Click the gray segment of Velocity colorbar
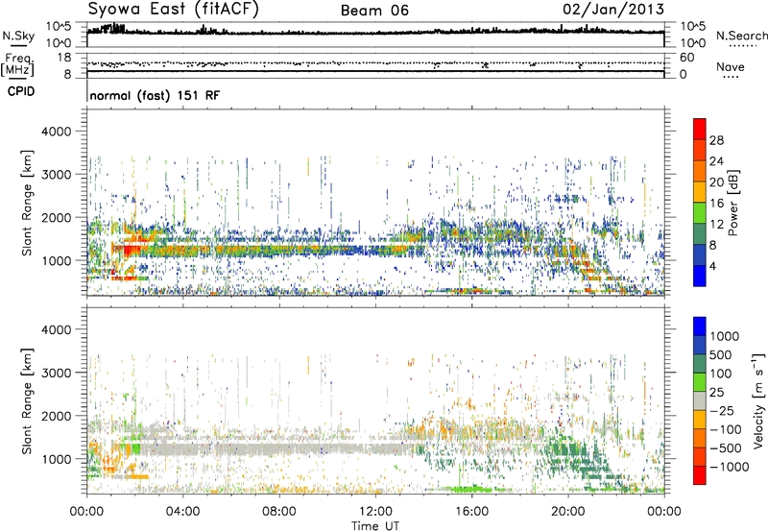 (x=700, y=401)
